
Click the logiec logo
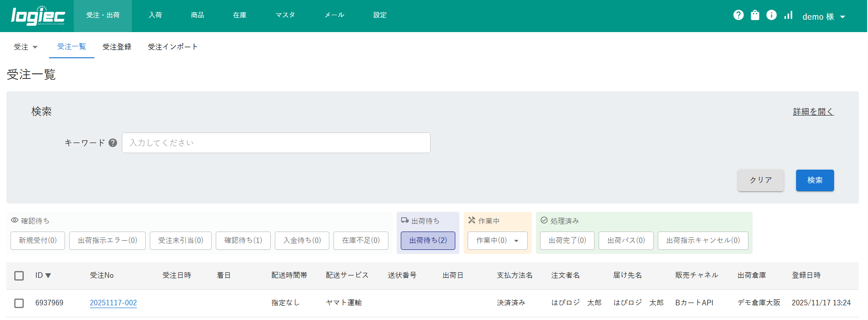(38, 16)
